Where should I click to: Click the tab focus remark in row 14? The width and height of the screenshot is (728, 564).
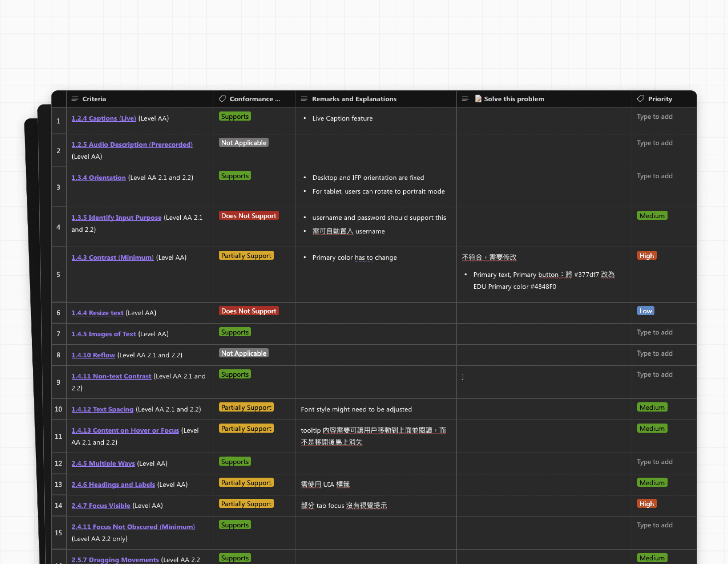tap(344, 506)
